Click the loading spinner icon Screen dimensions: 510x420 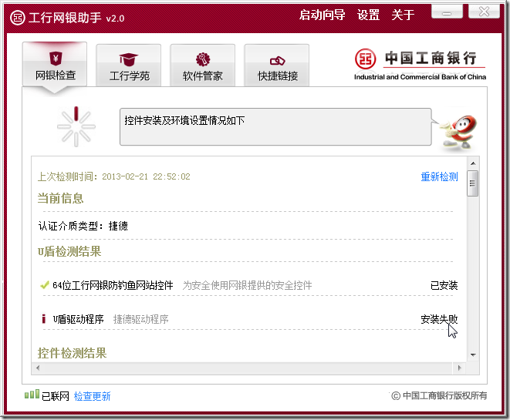click(x=76, y=126)
